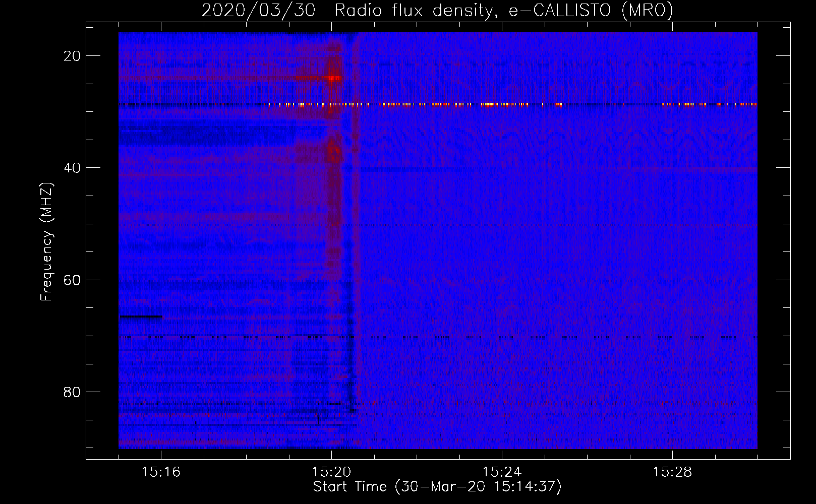The width and height of the screenshot is (816, 504).
Task: Click the bright red burst near 24 MHz at 15:20
Action: 333,78
